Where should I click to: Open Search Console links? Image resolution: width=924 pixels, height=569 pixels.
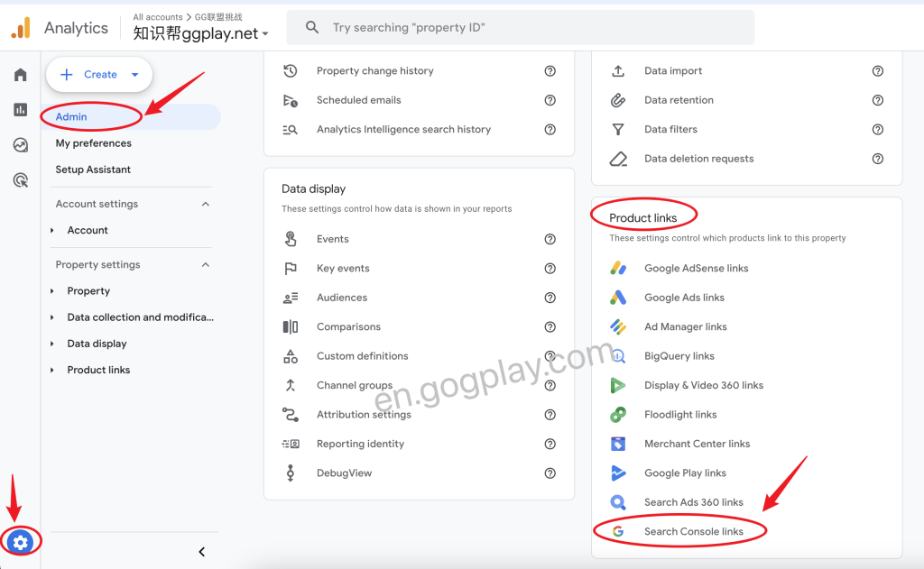(694, 531)
